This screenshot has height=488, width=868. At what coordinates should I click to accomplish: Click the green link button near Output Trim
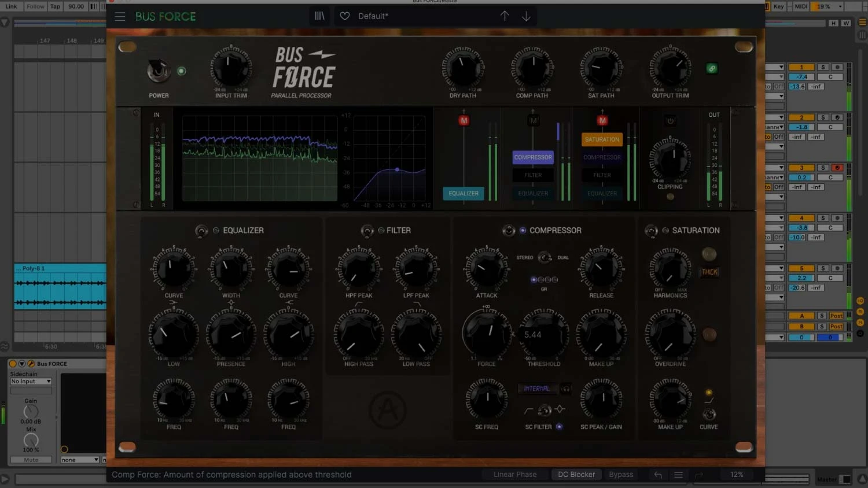coord(712,69)
